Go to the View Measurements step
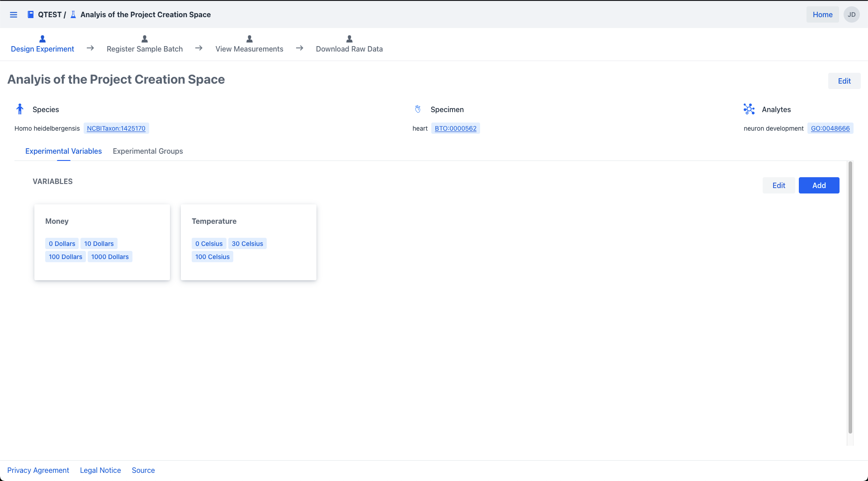The width and height of the screenshot is (868, 481). pos(249,49)
